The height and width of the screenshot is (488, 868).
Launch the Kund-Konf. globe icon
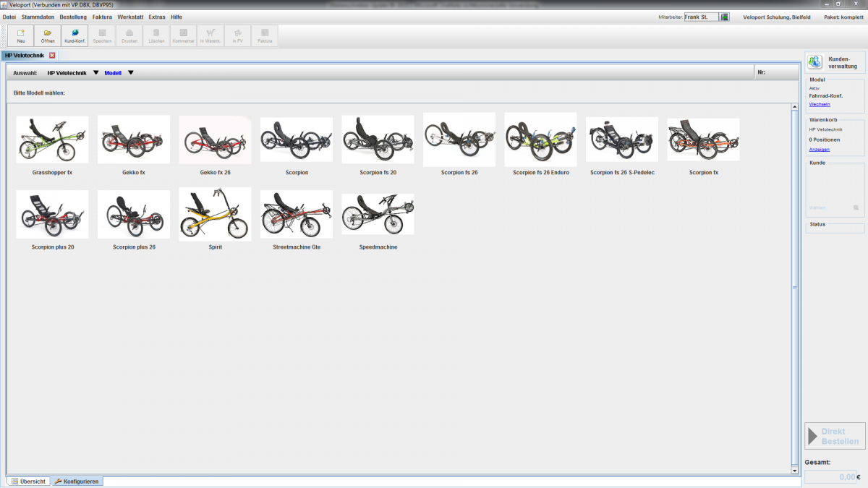click(x=75, y=35)
